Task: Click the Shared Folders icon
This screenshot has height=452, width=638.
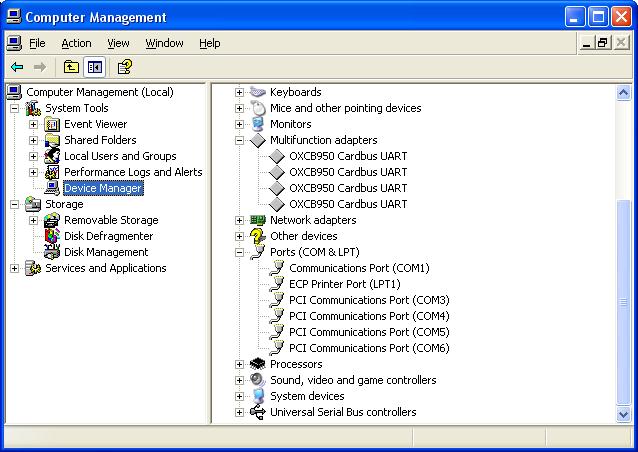Action: tap(52, 140)
